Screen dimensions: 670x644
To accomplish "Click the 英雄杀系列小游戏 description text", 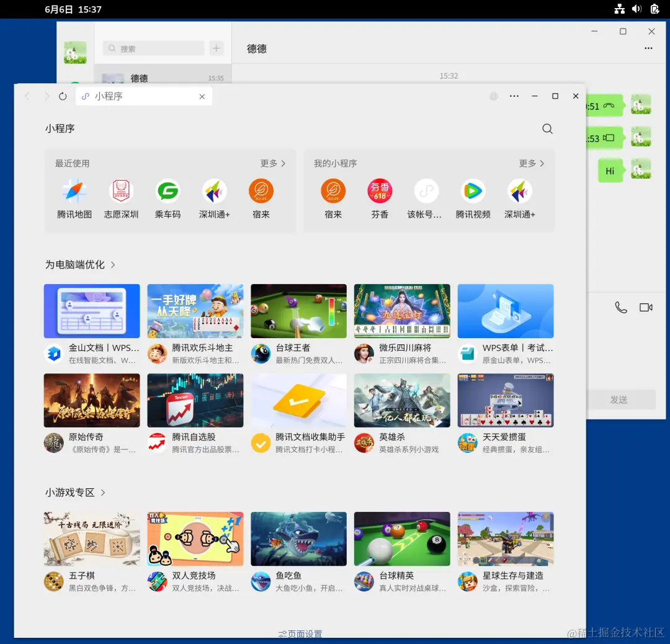I will 409,450.
